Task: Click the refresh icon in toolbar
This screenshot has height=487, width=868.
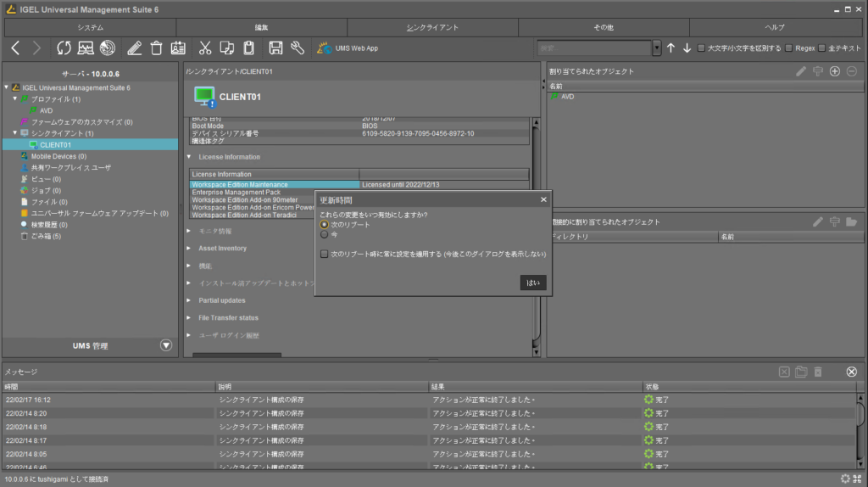Action: [64, 48]
